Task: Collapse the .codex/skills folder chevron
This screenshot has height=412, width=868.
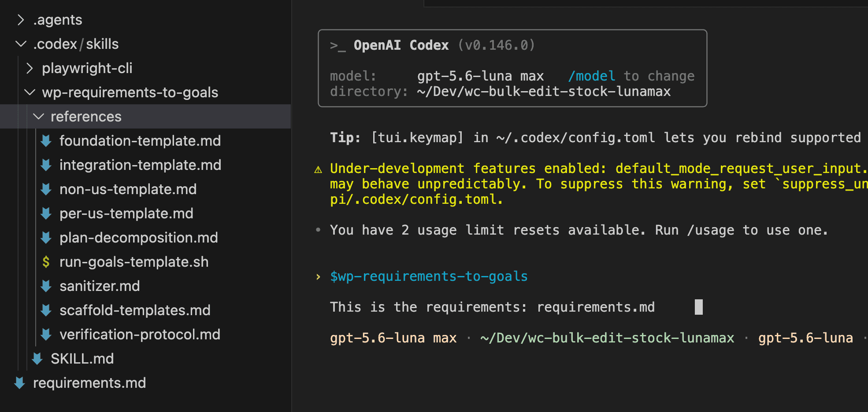Action: [x=21, y=44]
